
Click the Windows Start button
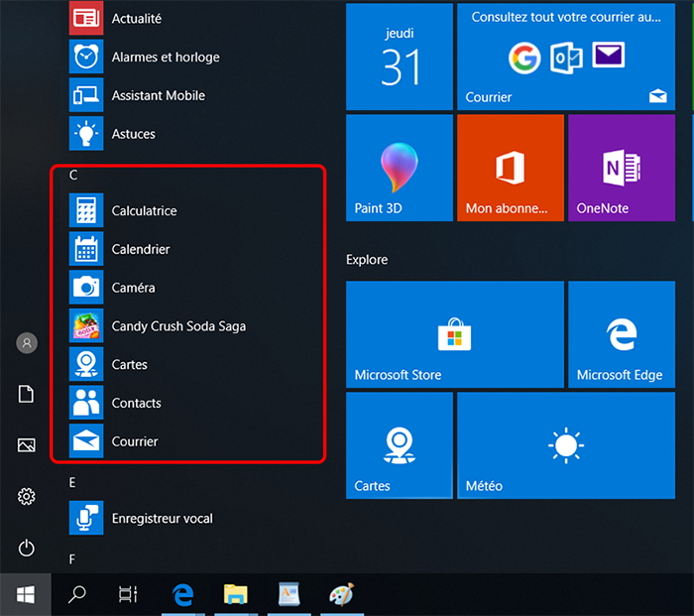tap(26, 594)
